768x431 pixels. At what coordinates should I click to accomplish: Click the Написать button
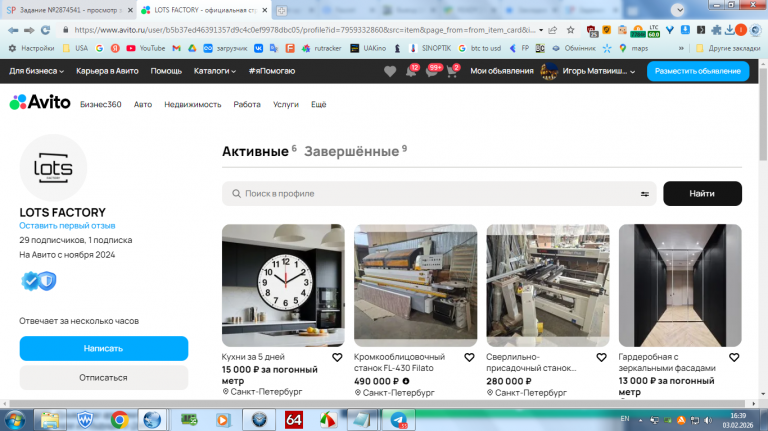(104, 348)
